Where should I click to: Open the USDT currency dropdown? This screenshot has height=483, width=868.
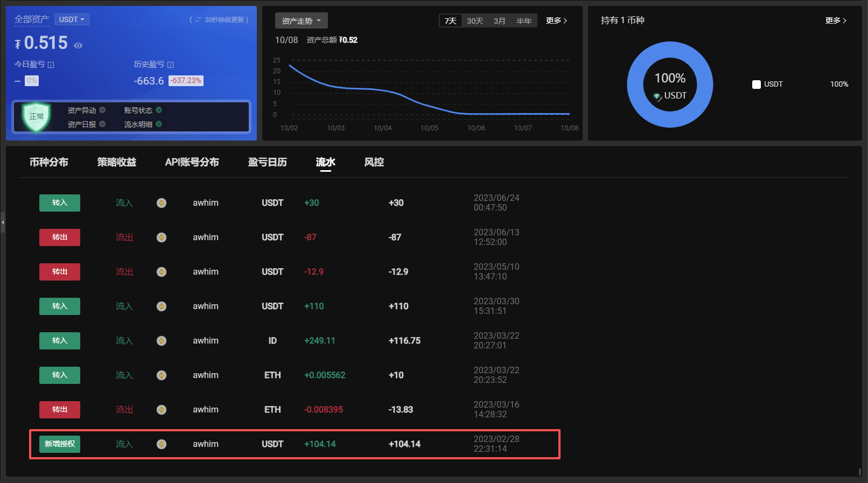[x=72, y=20]
